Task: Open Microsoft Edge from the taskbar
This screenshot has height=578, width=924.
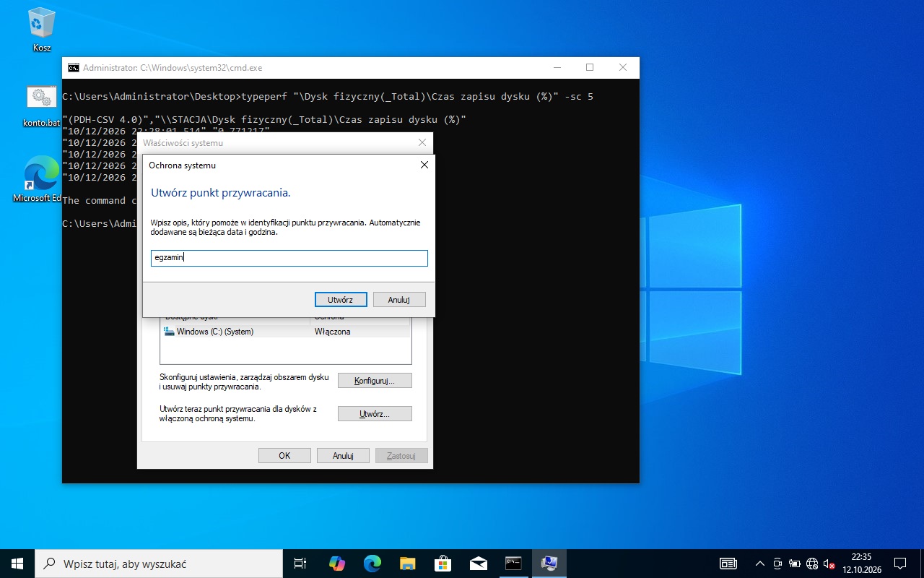Action: pyautogui.click(x=372, y=564)
